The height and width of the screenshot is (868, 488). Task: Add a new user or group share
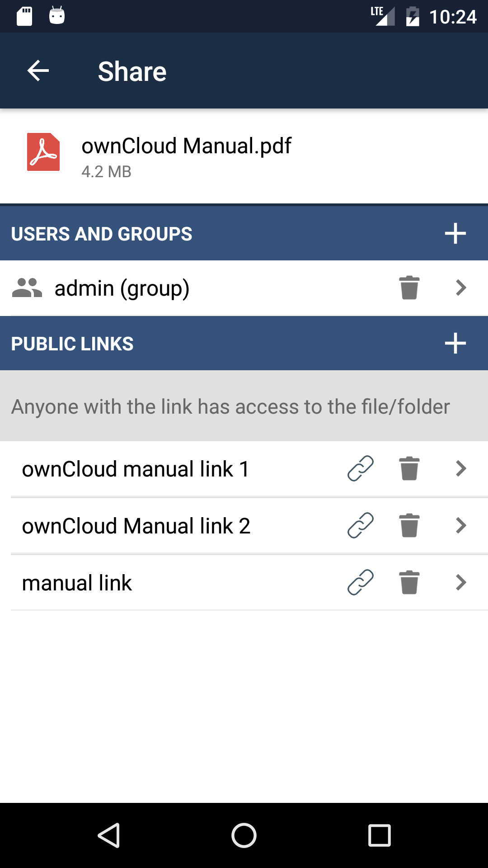pos(455,234)
